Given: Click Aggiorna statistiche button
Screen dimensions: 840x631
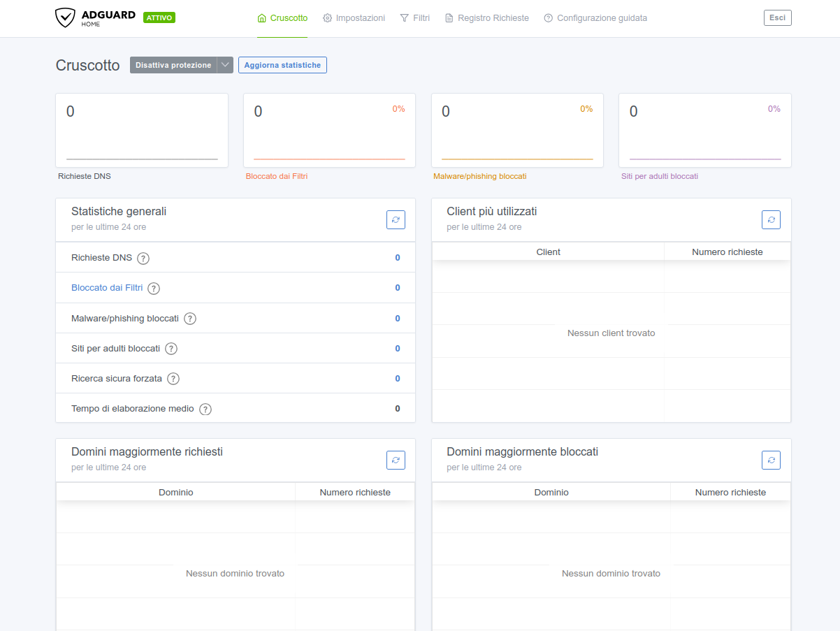Looking at the screenshot, I should (282, 65).
